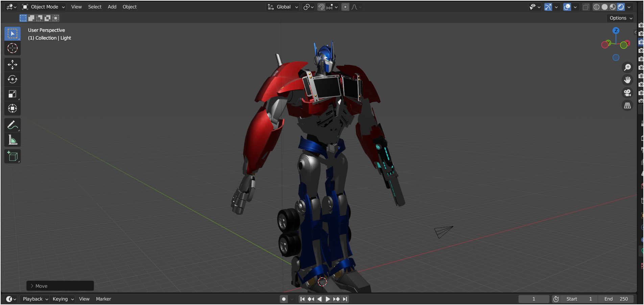Open the Object menu

pos(129,7)
